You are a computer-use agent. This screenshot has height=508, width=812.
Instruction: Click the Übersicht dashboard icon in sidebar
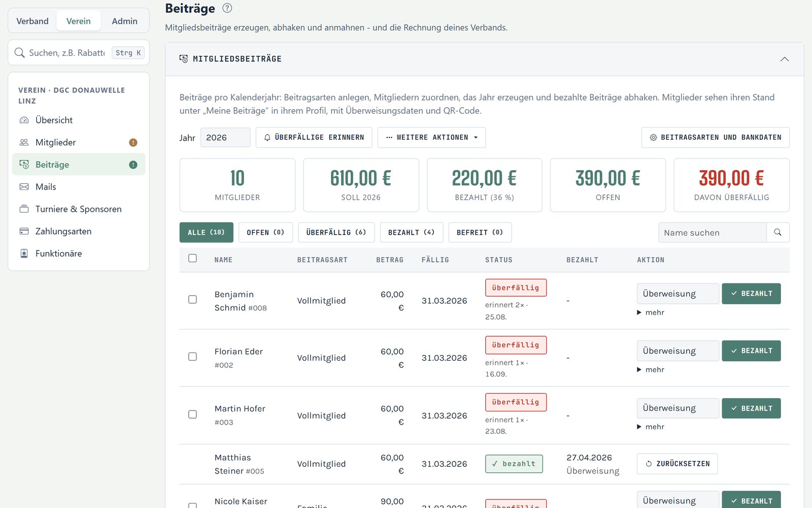coord(24,120)
